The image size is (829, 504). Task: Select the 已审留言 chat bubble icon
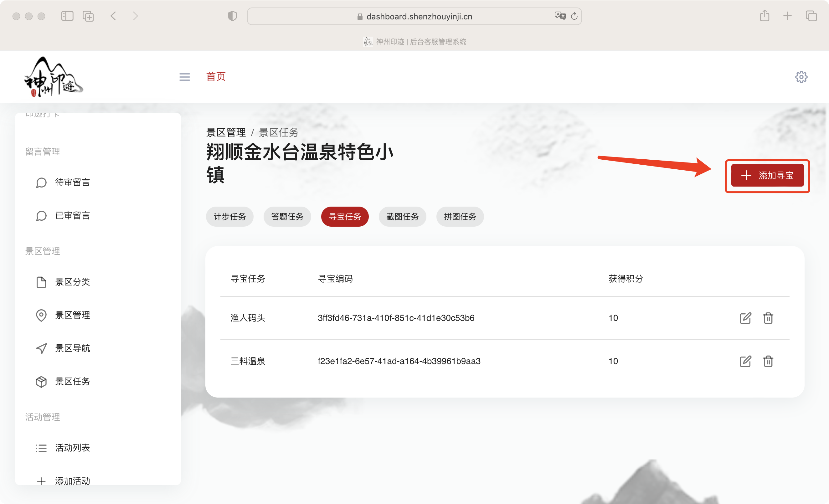(x=41, y=216)
